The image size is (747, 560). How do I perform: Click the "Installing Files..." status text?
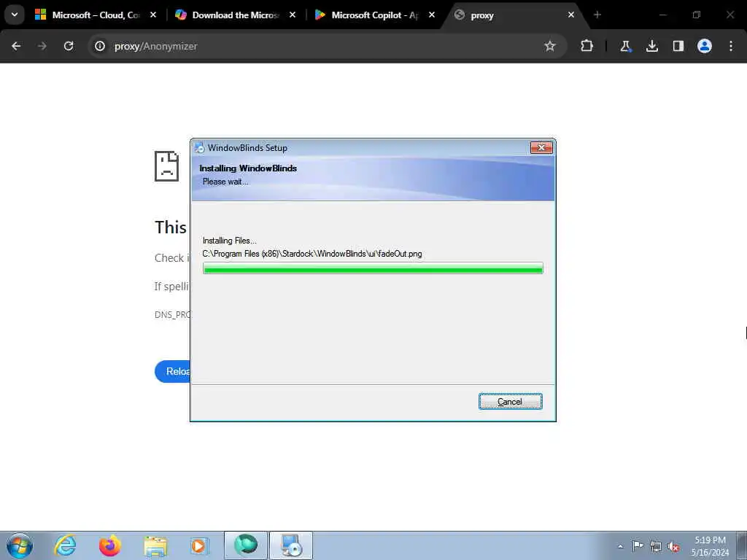click(x=229, y=241)
